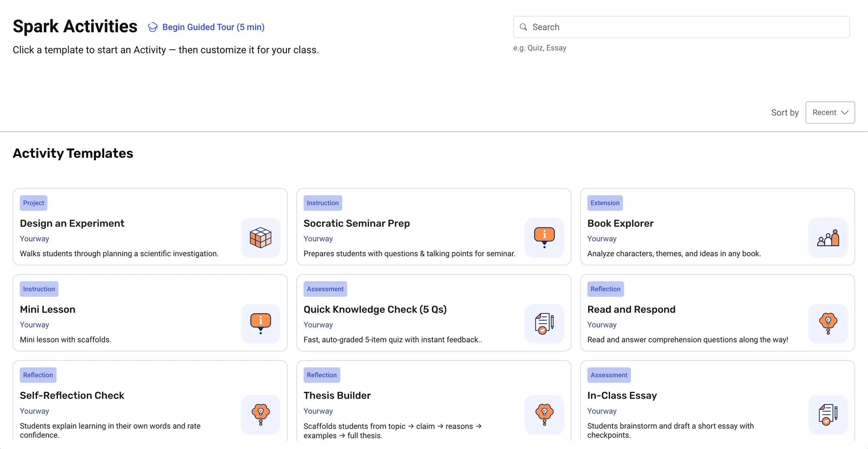Click Yourway author under Socratic Seminar Prep
This screenshot has height=449, width=868.
(318, 239)
